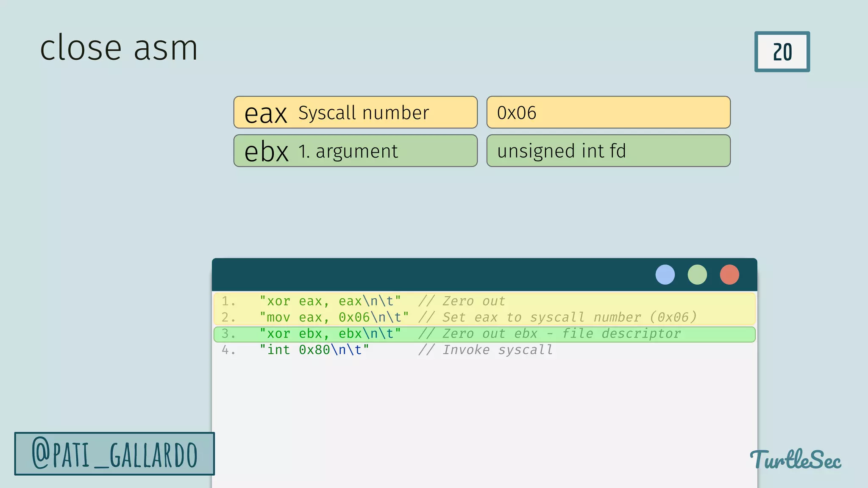
Task: Click the @pati_gallardo handle badge
Action: [114, 454]
